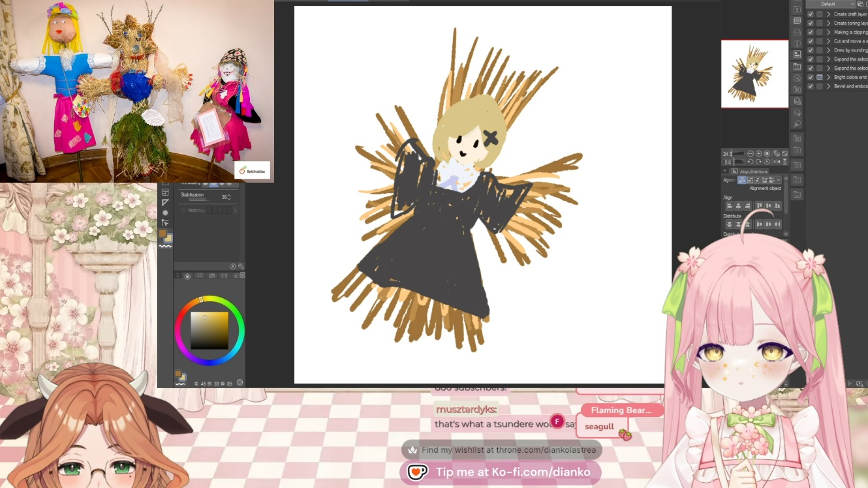
Task: Pick a shade in the color square
Action: point(209,330)
